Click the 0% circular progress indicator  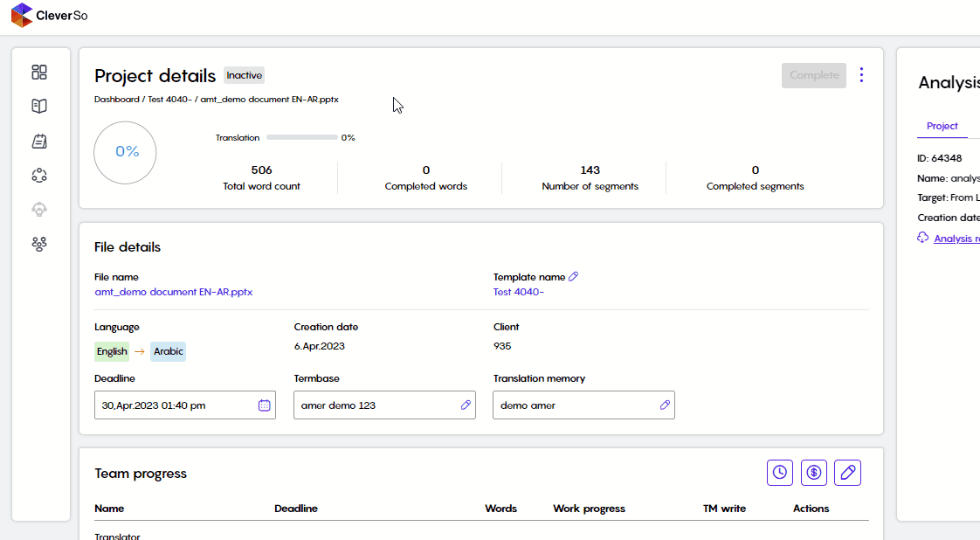tap(125, 153)
